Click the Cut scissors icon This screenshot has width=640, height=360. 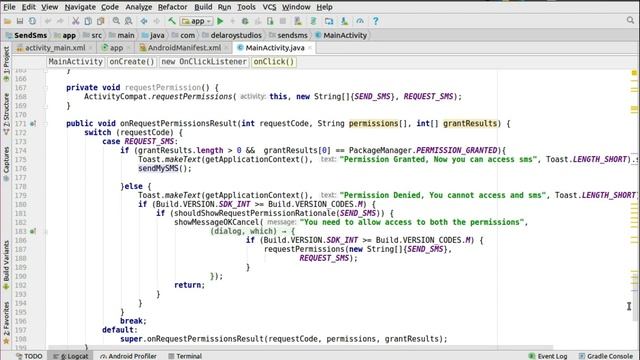(76, 21)
